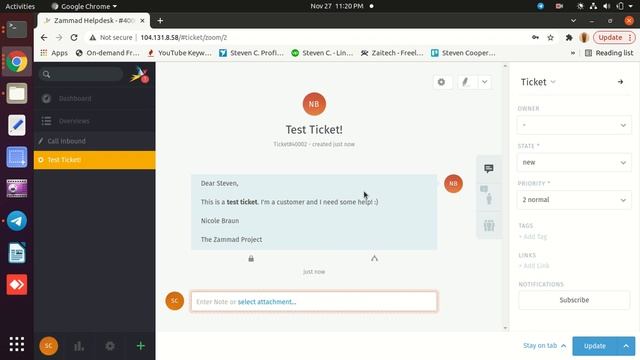Image resolution: width=640 pixels, height=360 pixels.
Task: Click NB customer avatar above ticket title
Action: point(314,104)
